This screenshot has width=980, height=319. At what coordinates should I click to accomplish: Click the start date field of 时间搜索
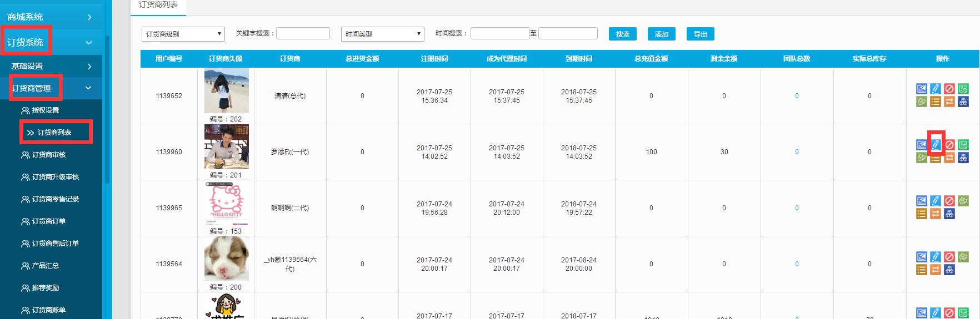tap(500, 33)
